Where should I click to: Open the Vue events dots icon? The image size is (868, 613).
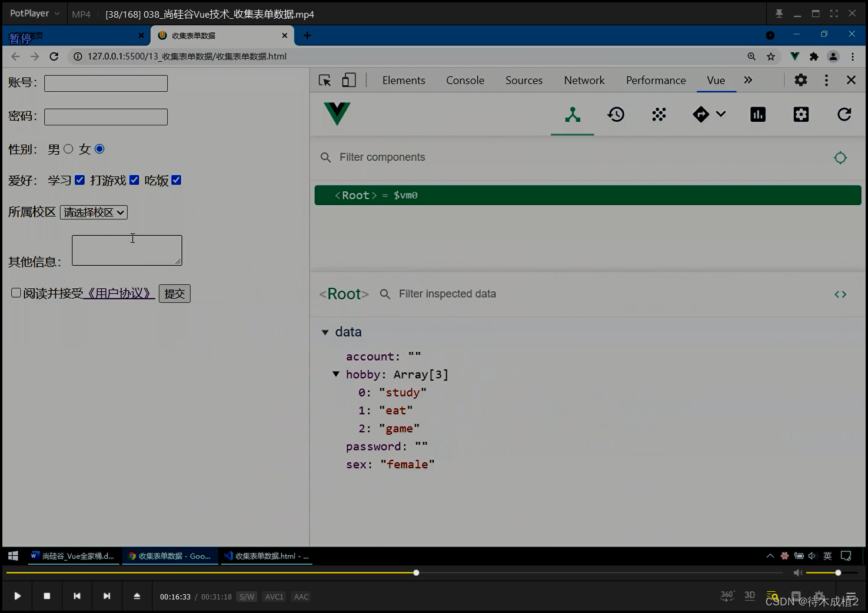tap(659, 114)
